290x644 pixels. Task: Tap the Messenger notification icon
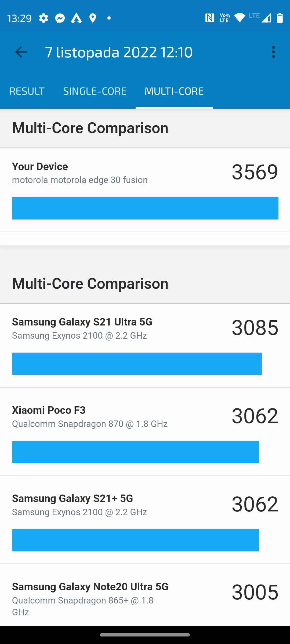click(60, 18)
